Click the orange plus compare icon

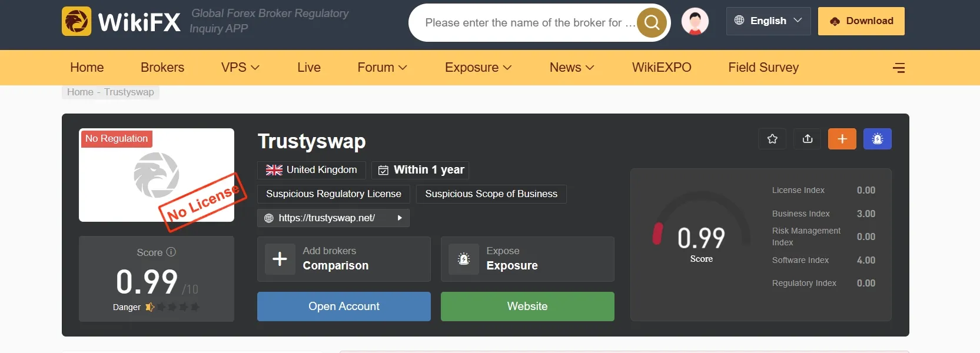click(x=842, y=139)
